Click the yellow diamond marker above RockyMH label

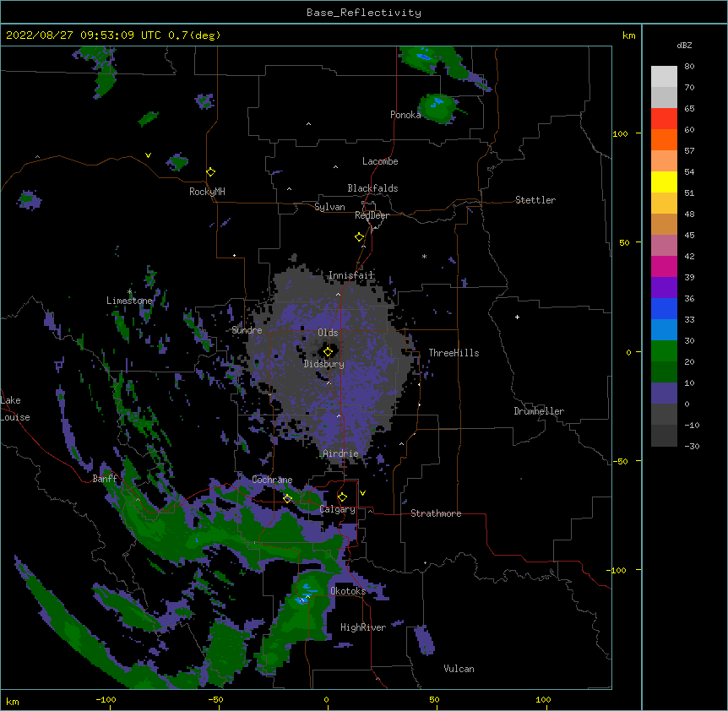coord(211,172)
